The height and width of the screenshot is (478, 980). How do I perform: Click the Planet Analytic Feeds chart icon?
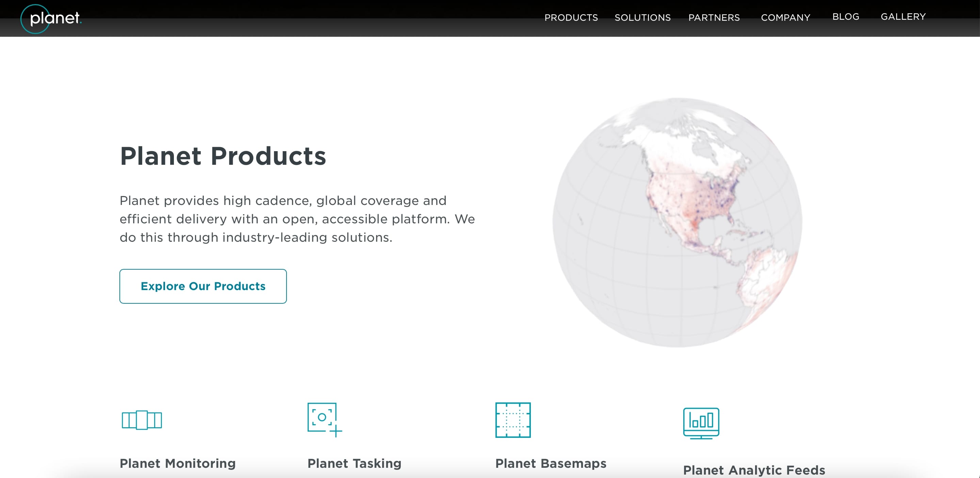701,423
